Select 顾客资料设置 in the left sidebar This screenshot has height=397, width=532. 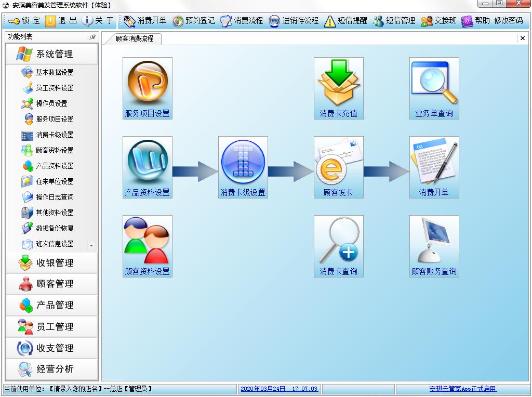click(47, 150)
